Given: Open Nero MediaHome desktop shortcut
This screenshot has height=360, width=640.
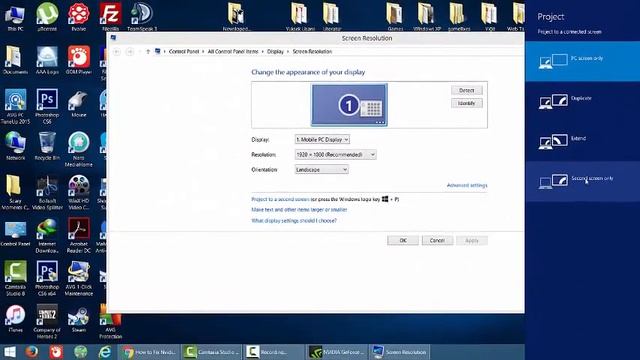Looking at the screenshot, I should point(78,149).
